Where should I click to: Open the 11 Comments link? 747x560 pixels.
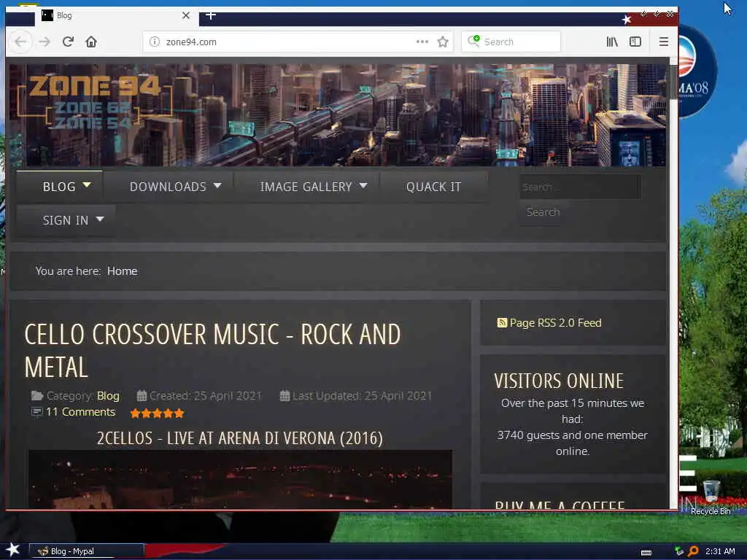click(80, 412)
